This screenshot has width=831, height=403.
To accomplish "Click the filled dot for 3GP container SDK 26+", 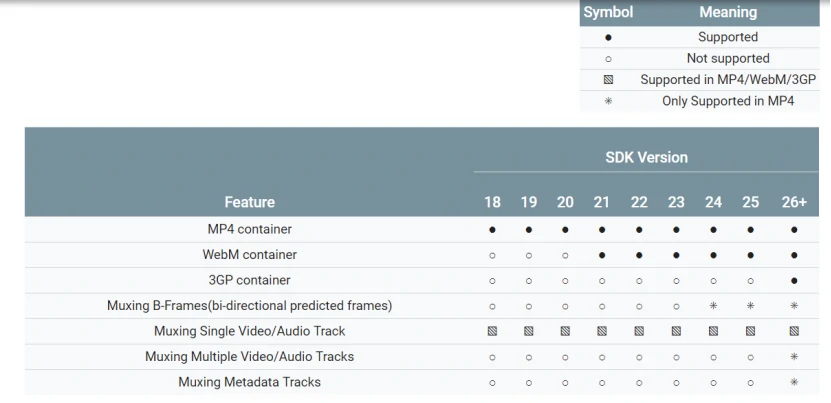I will (794, 280).
